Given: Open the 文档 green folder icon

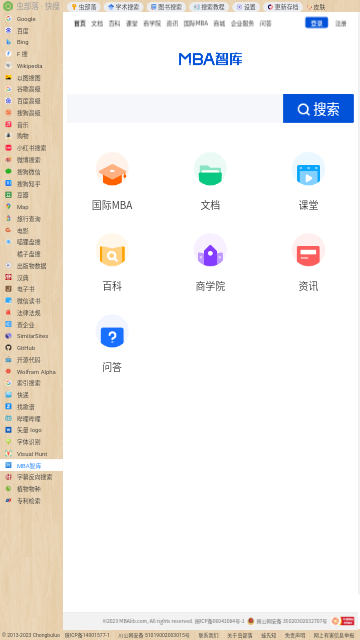Looking at the screenshot, I should pyautogui.click(x=210, y=169).
